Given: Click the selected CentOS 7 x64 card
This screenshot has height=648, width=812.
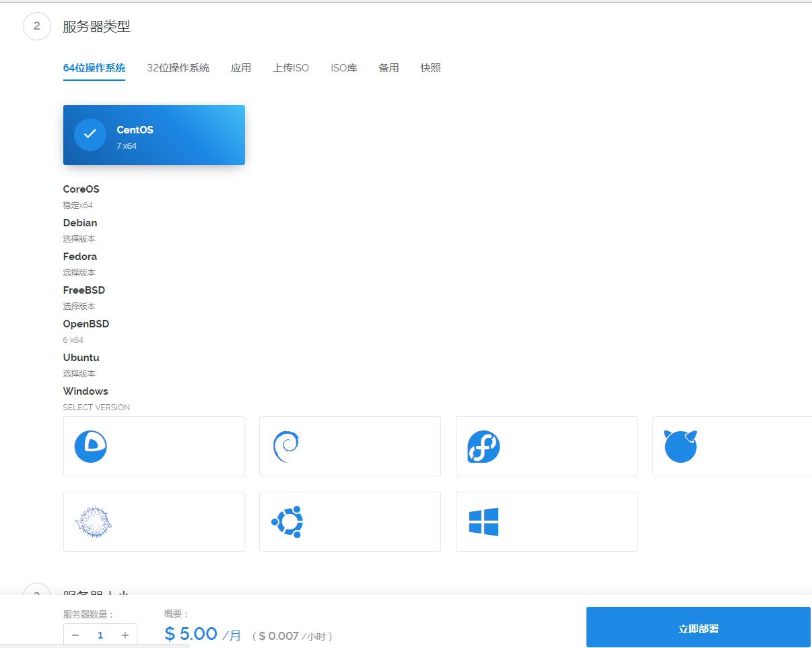Looking at the screenshot, I should click(x=154, y=135).
